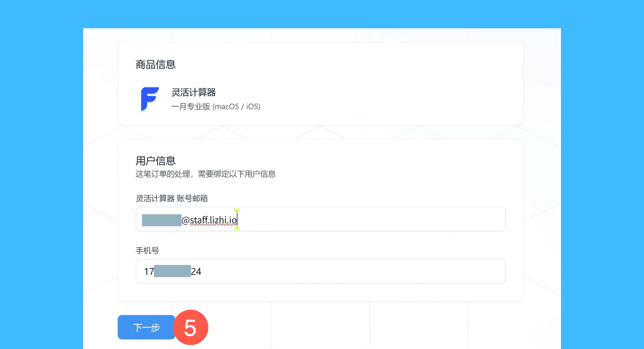Click the 一月专业版 (macOS / iOS) subtitle

(215, 107)
